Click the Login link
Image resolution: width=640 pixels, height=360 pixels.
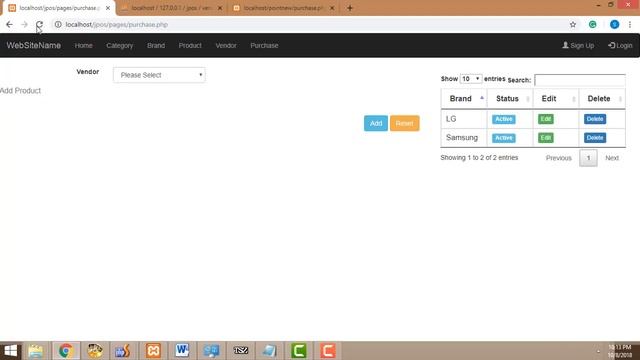pyautogui.click(x=620, y=45)
